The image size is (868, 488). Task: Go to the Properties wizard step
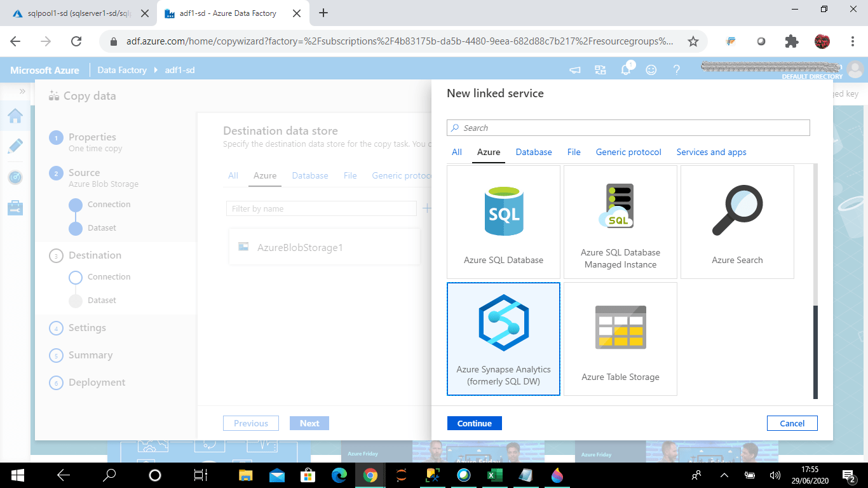(x=92, y=137)
